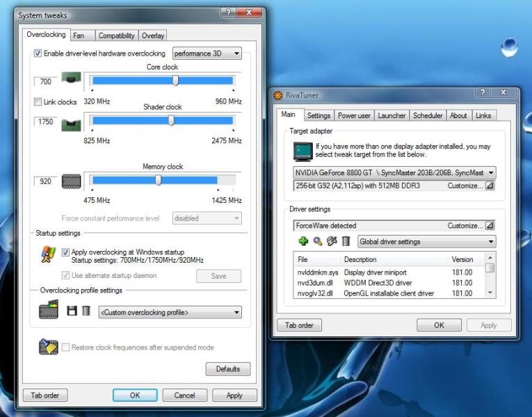Screen dimensions: 532x417
Task: Open the Compatibility tab
Action: coord(116,35)
